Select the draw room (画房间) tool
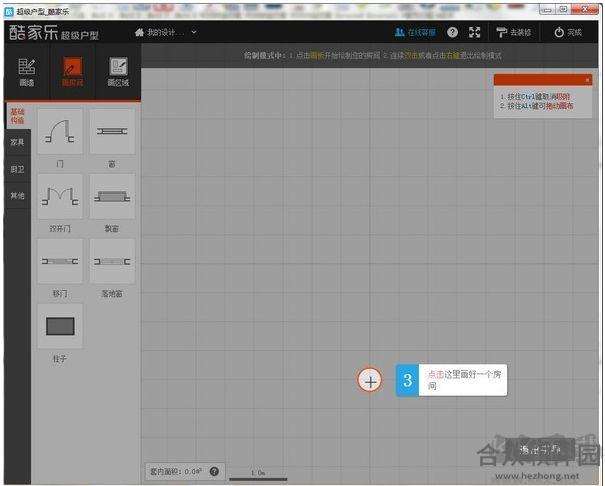The image size is (605, 486). 73,72
